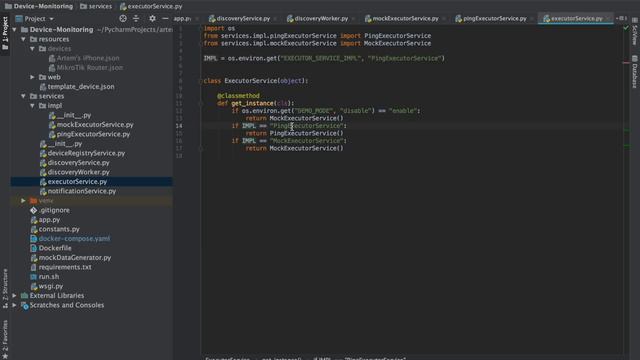Open app.py in project tree
The width and height of the screenshot is (640, 360).
(45, 220)
